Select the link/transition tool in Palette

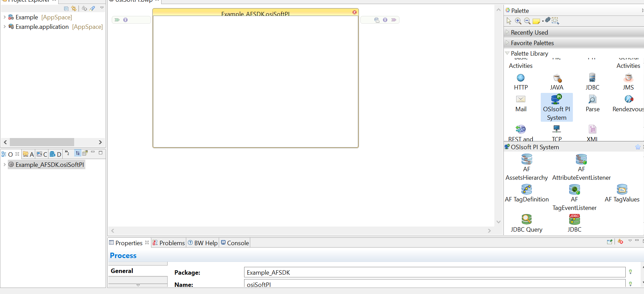(x=548, y=20)
